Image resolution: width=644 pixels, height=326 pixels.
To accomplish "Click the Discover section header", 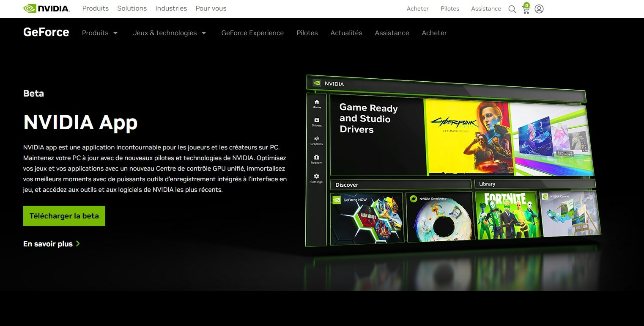I will pos(401,185).
